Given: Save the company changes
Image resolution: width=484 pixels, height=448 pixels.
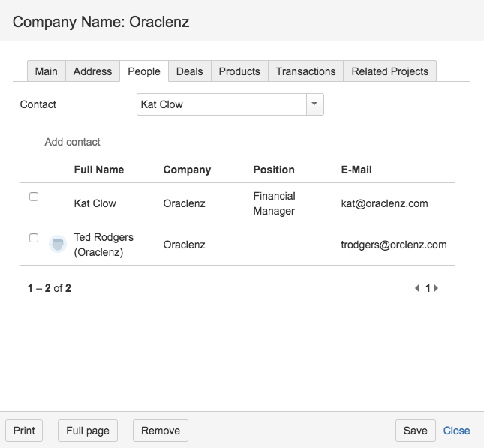Looking at the screenshot, I should point(415,431).
